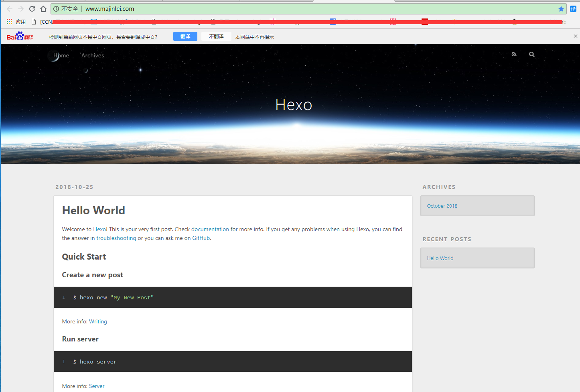Click the blue 翻译 button
This screenshot has height=392, width=580.
pos(185,36)
